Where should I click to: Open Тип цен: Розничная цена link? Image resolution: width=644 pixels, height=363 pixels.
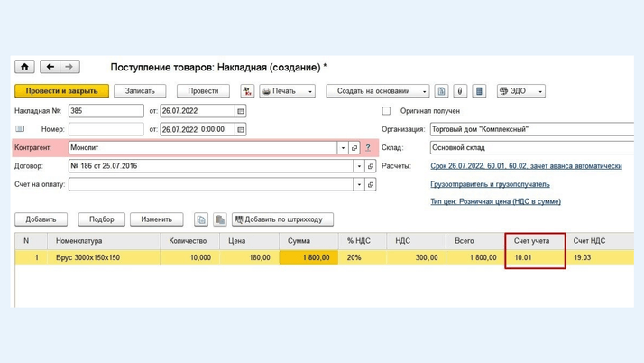click(x=496, y=201)
